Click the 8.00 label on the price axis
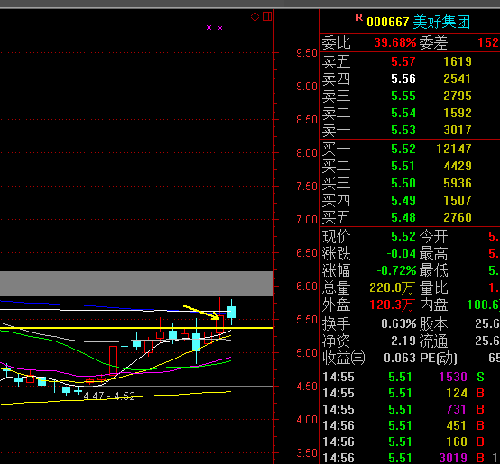The image size is (500, 464). [307, 153]
